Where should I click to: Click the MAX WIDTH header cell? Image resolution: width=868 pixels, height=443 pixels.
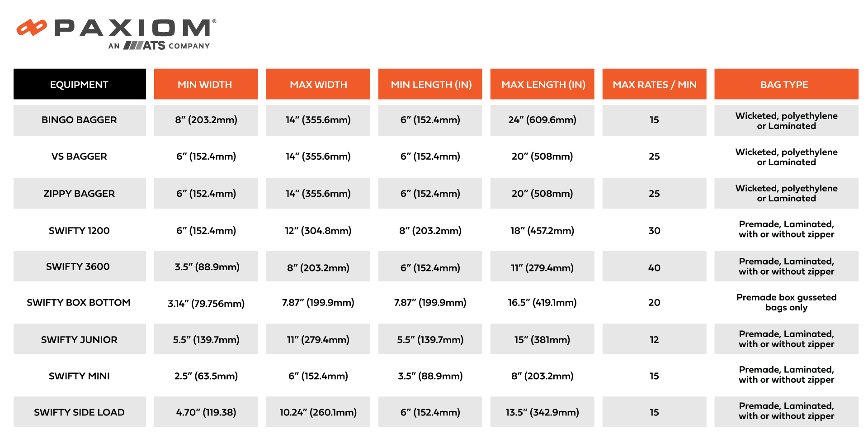[x=318, y=85]
